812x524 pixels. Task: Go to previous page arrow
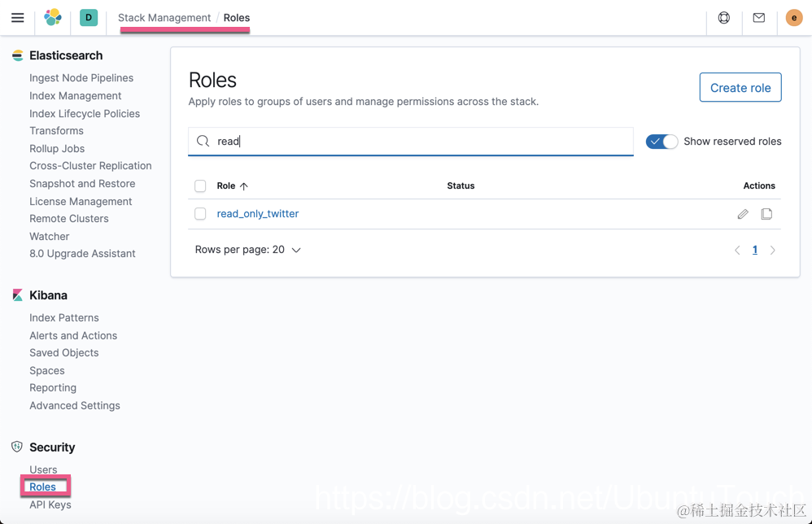(737, 250)
